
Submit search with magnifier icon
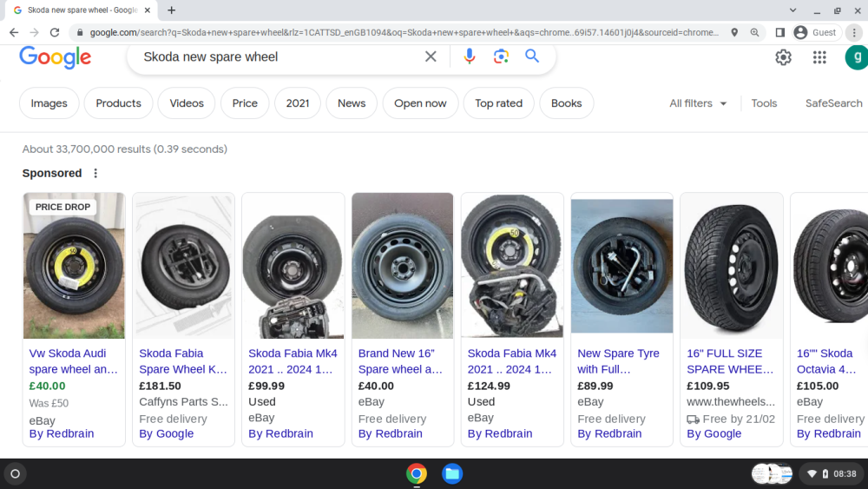(x=532, y=56)
